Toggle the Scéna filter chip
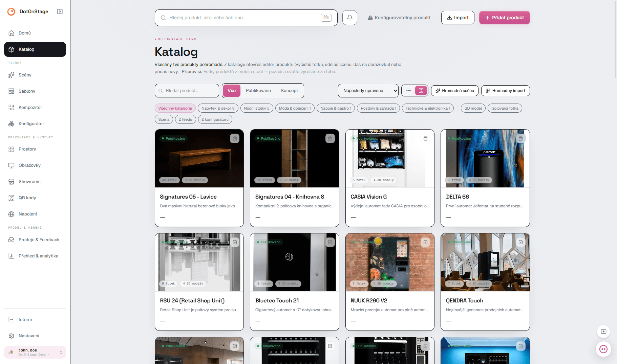This screenshot has width=617, height=364. click(x=164, y=119)
